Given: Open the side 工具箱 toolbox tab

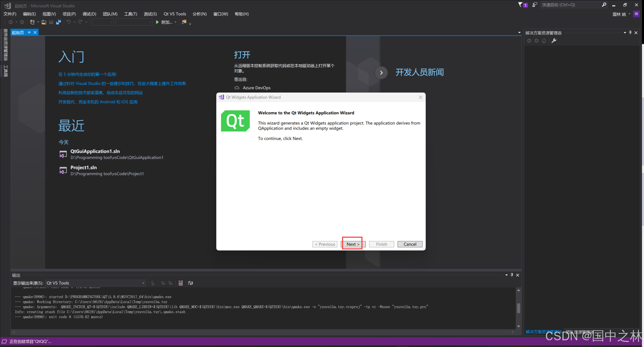Looking at the screenshot, I should [5, 71].
